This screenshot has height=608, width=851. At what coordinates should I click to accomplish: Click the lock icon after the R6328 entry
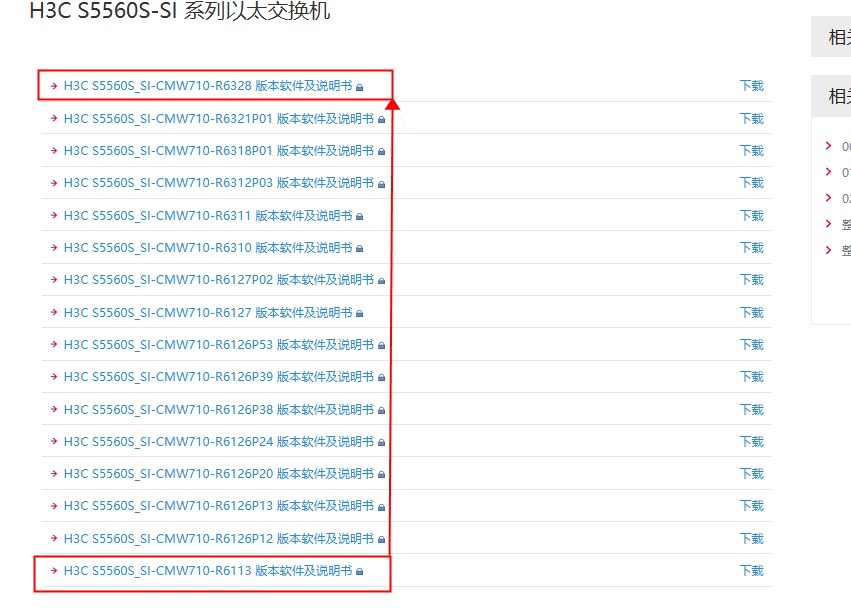pos(359,87)
